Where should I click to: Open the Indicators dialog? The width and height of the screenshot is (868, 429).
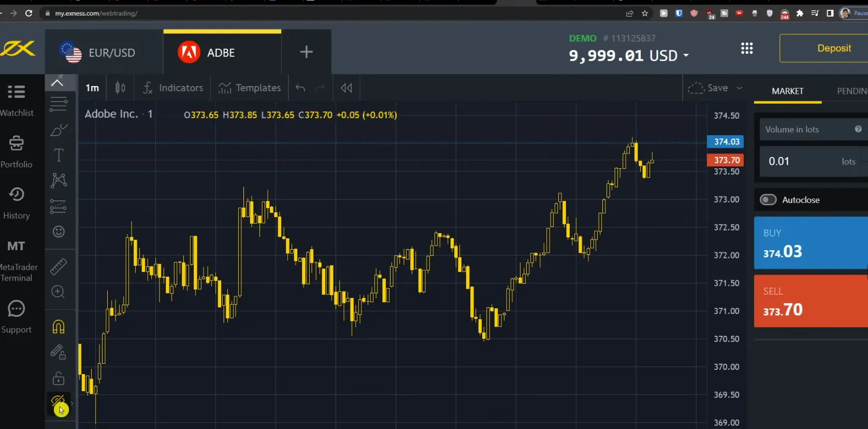point(173,88)
